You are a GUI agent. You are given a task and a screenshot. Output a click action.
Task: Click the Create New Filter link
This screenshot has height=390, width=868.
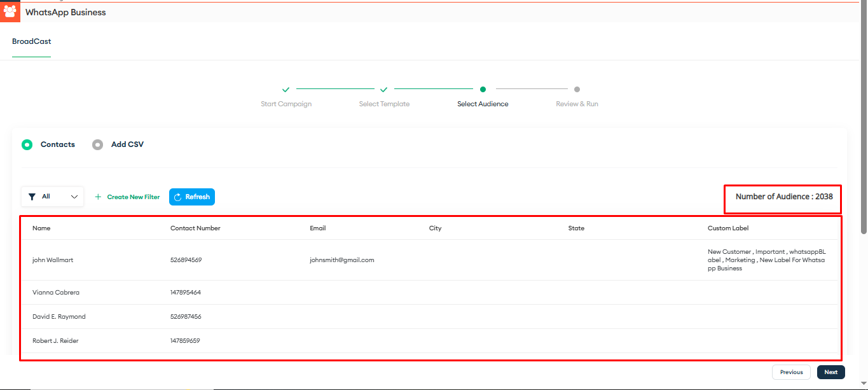(x=134, y=197)
